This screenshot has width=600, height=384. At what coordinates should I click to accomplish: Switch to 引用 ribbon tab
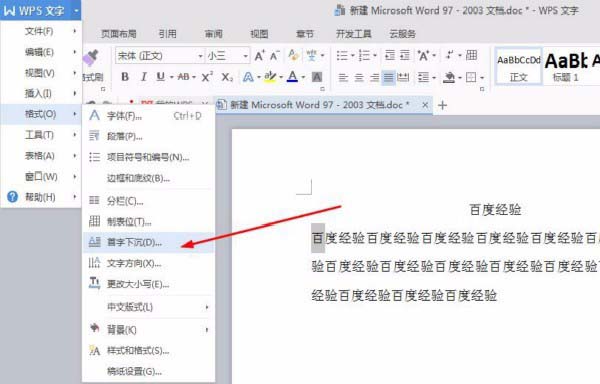point(168,34)
